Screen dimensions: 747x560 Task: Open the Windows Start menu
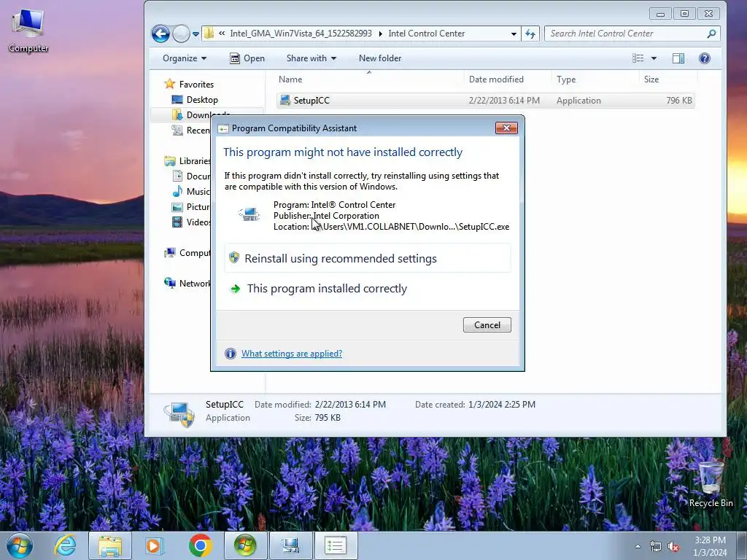tap(20, 545)
